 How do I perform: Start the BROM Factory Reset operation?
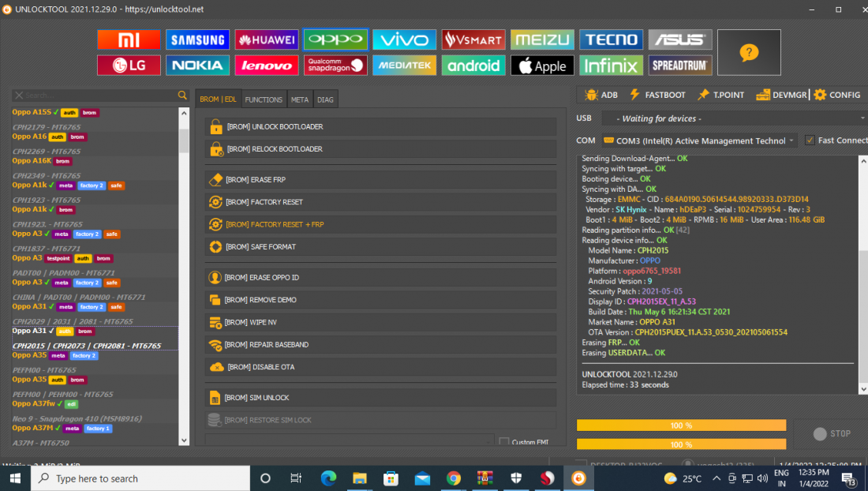click(x=380, y=202)
